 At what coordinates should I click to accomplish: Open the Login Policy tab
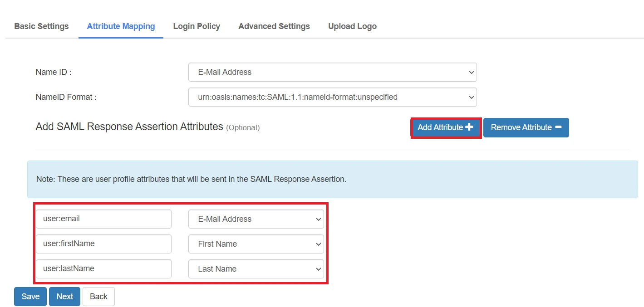point(196,26)
